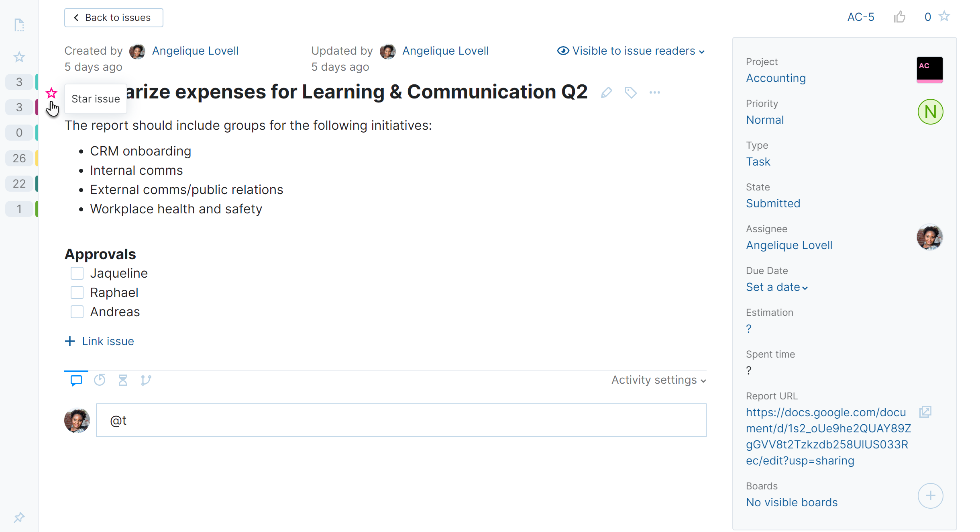Image resolution: width=980 pixels, height=532 pixels.
Task: Click the tag icon beside title
Action: click(x=631, y=93)
